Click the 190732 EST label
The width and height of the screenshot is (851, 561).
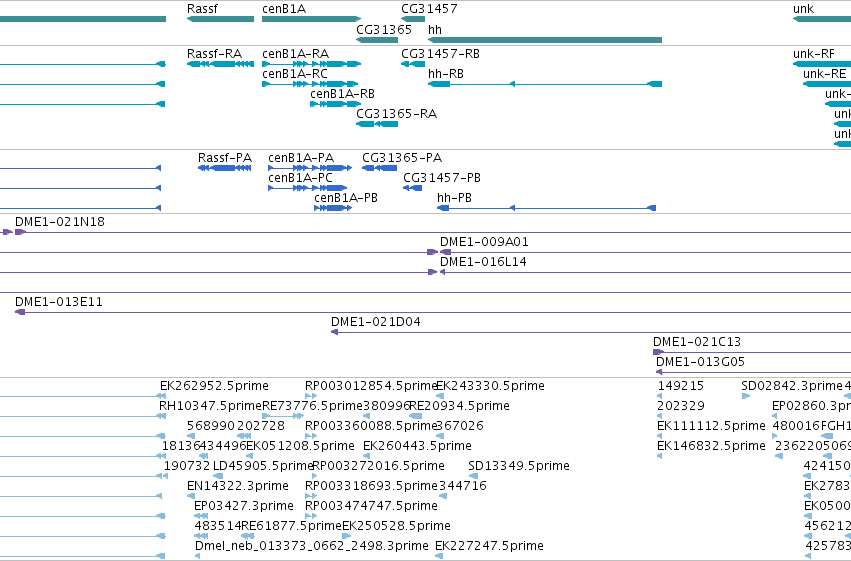187,466
